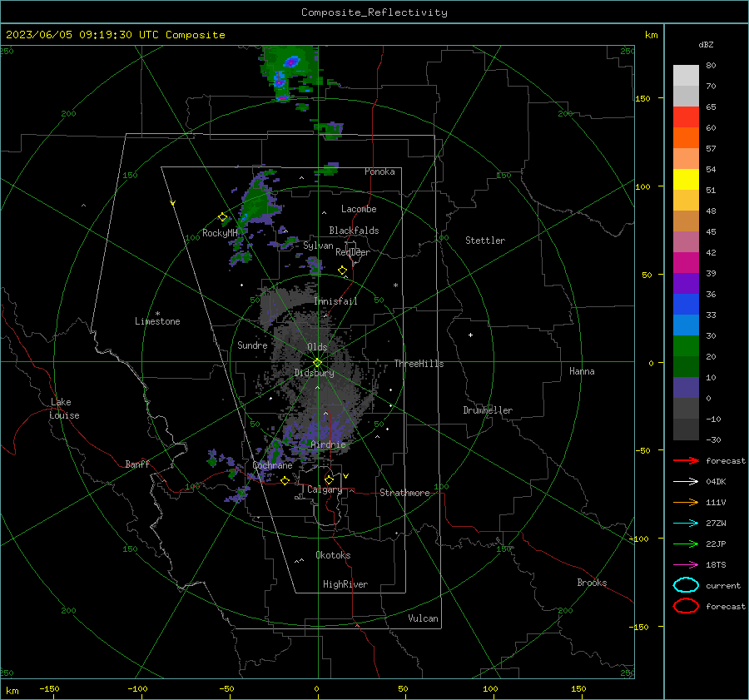749x700 pixels.
Task: Click the magenta 42 dBZ color swatch
Action: (686, 262)
